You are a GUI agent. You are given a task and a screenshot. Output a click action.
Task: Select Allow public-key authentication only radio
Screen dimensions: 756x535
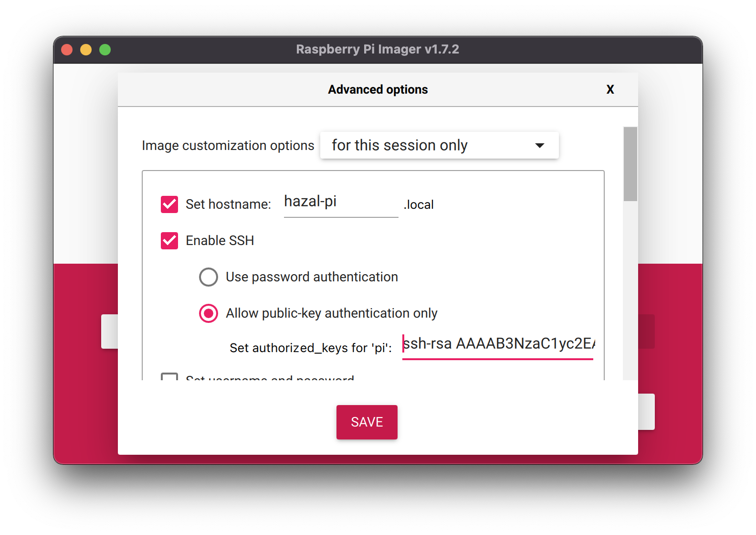(x=209, y=313)
